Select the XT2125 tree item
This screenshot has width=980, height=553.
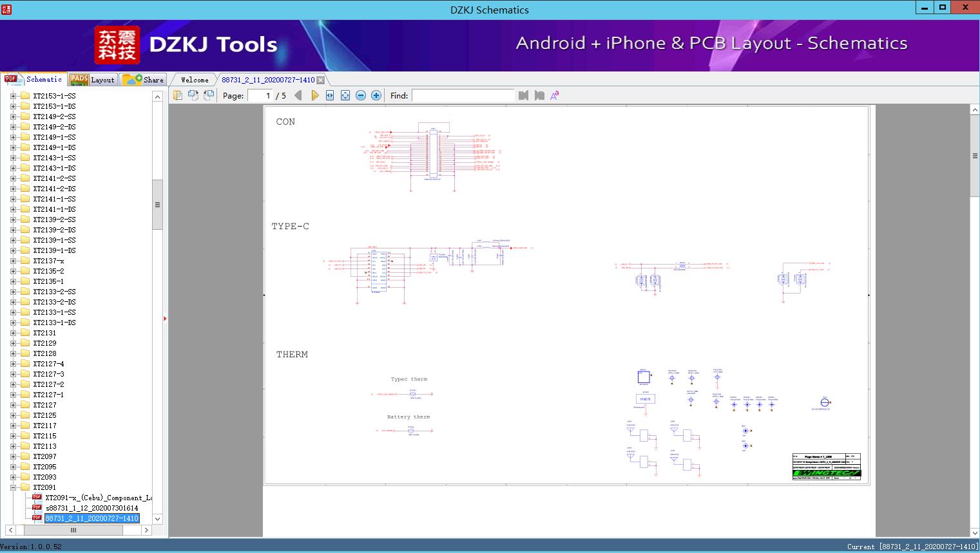click(x=44, y=415)
